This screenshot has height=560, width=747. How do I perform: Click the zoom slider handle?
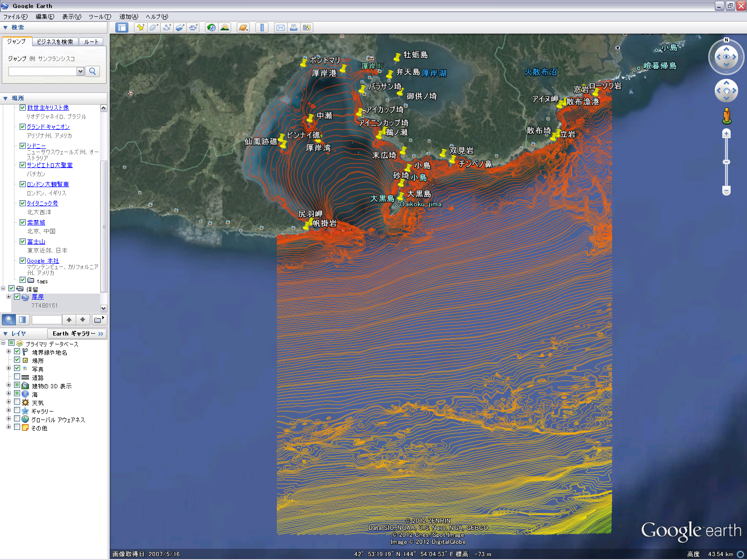tap(726, 162)
